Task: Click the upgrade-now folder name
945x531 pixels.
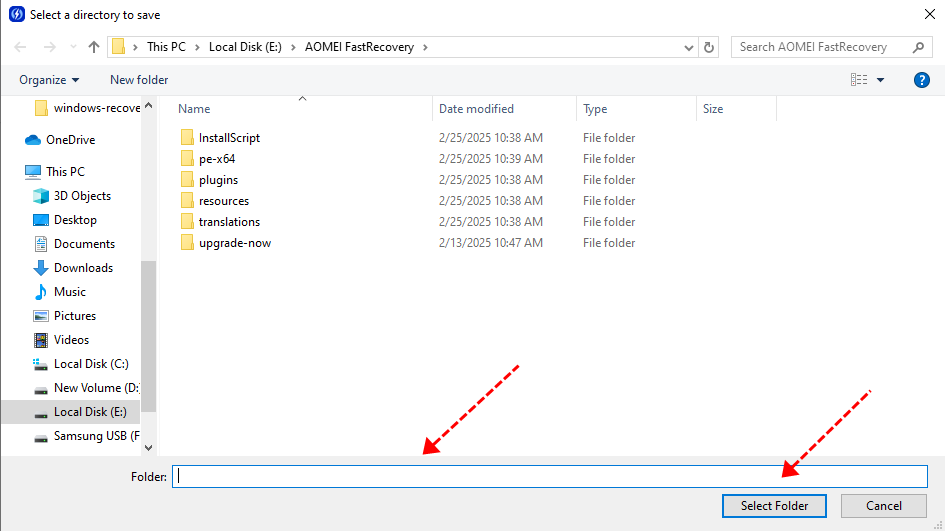Action: point(235,244)
